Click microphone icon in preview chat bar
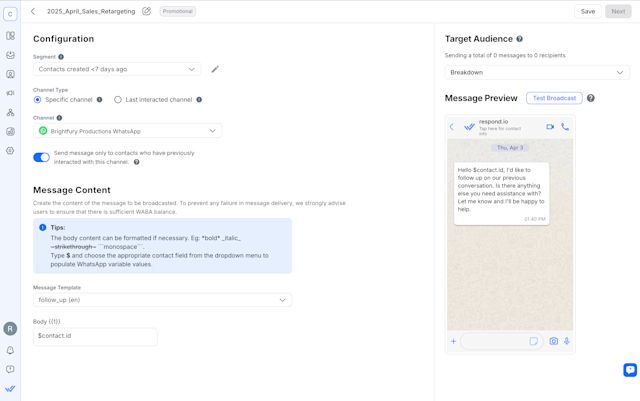This screenshot has height=401, width=640. pyautogui.click(x=567, y=341)
